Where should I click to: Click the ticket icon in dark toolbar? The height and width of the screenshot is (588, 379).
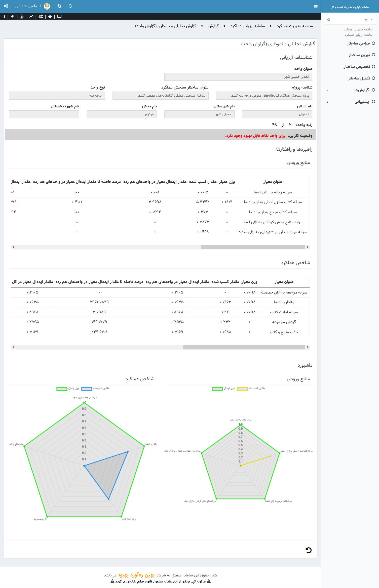tap(13, 17)
